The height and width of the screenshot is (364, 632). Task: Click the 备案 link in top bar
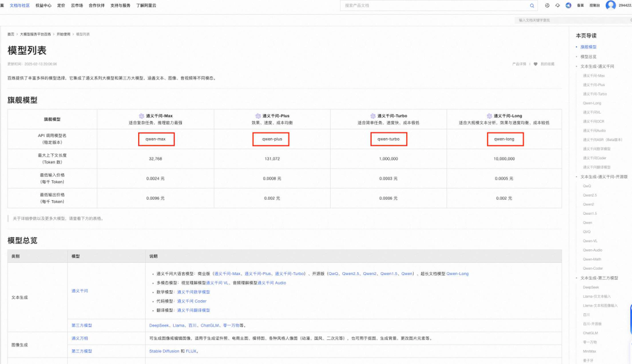tap(581, 6)
